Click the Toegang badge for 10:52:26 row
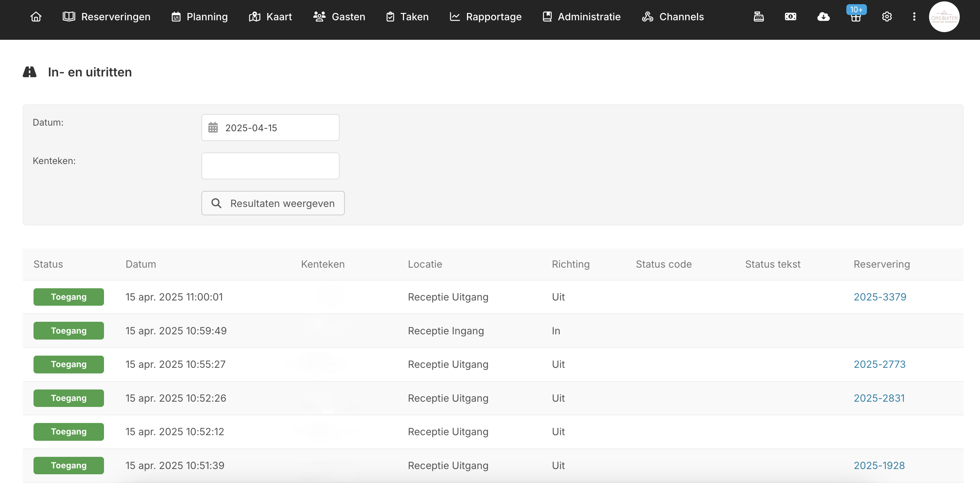Viewport: 980px width, 483px height. 68,398
